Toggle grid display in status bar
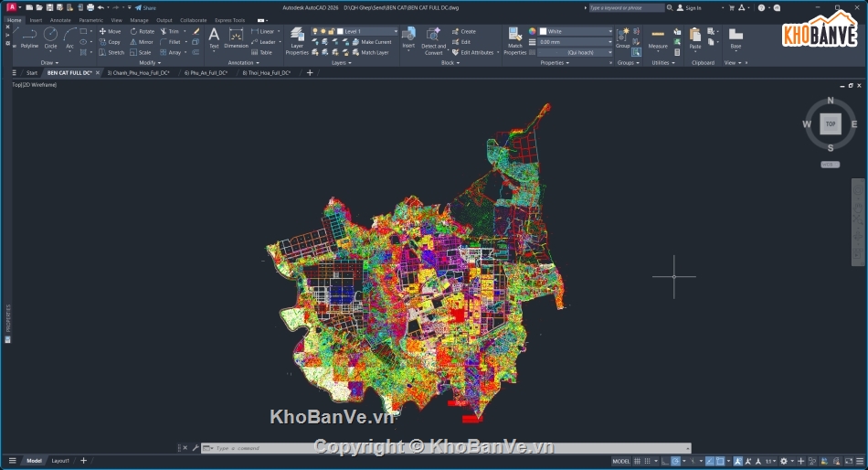This screenshot has width=868, height=470. coord(639,461)
